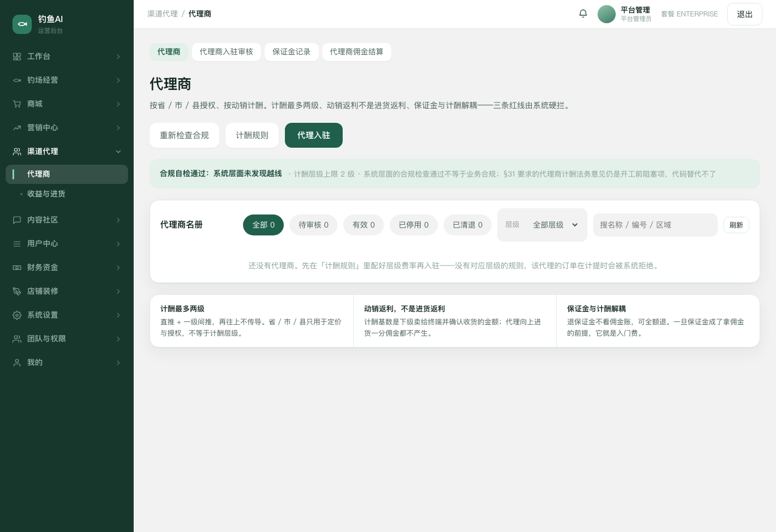Screen dimensions: 776x532
Task: Filter roster by 有效 0
Action: [x=364, y=225]
